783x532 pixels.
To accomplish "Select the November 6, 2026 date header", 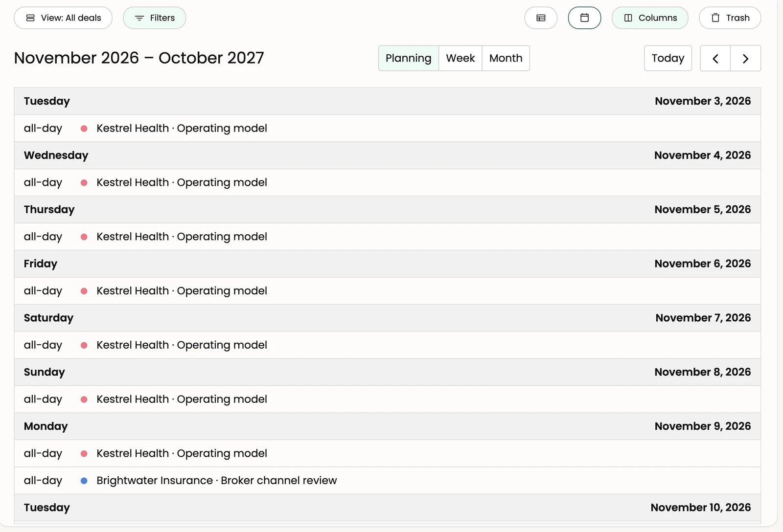I will pos(703,264).
